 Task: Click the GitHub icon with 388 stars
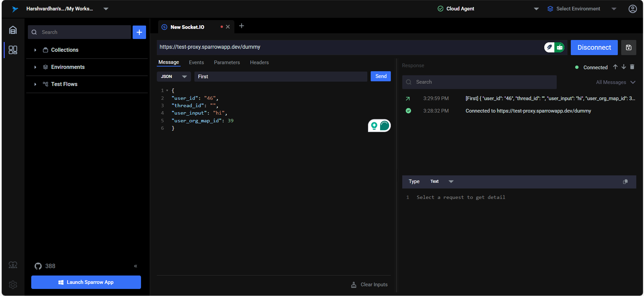[x=38, y=266]
